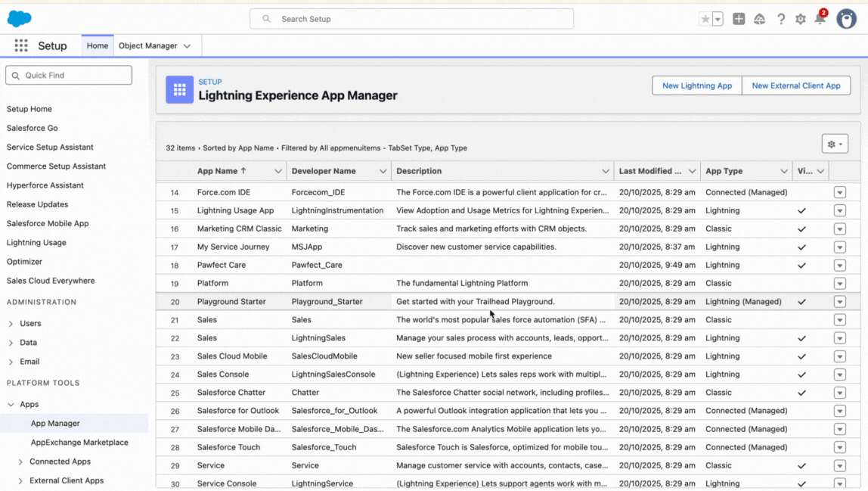Click the Salesforce cloud logo
Image resolution: width=868 pixels, height=491 pixels.
point(20,19)
